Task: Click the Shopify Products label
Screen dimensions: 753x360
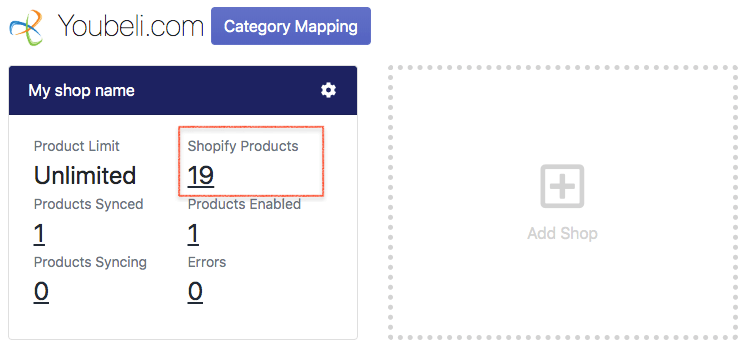Action: [243, 146]
